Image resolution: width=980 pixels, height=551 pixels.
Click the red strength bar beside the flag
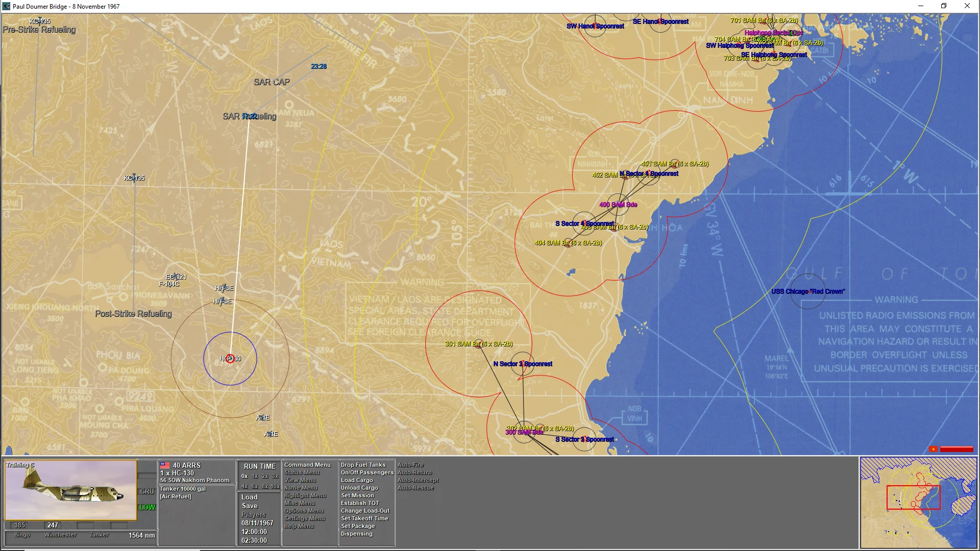[x=957, y=449]
